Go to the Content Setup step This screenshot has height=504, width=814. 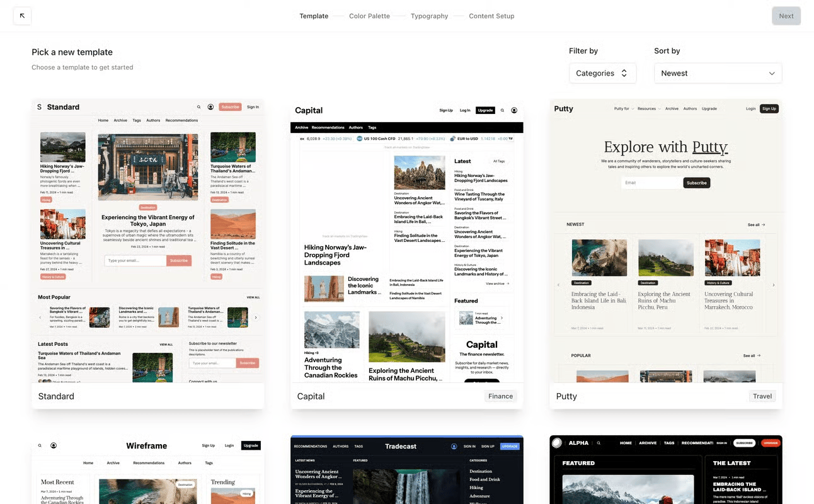pos(491,16)
